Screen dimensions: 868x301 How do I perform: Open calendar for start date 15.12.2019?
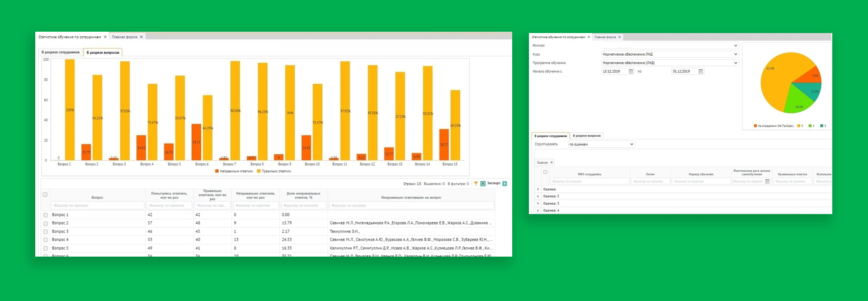[x=631, y=72]
